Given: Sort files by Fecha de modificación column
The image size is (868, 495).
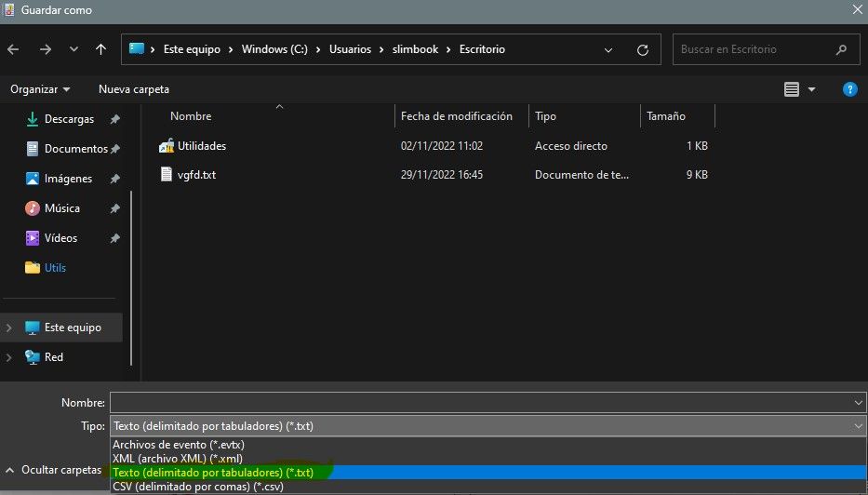Looking at the screenshot, I should tap(456, 116).
